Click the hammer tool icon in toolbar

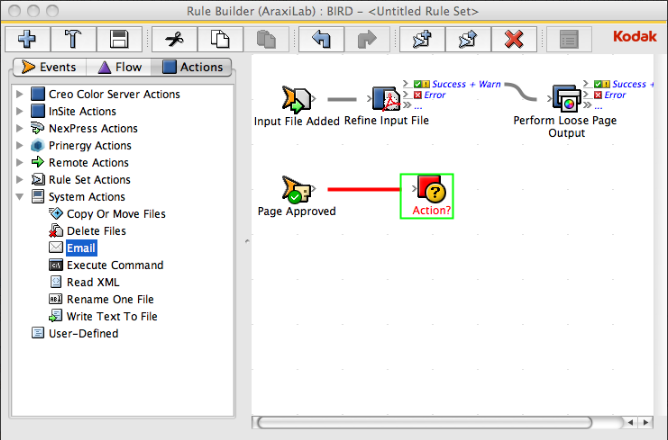(73, 39)
